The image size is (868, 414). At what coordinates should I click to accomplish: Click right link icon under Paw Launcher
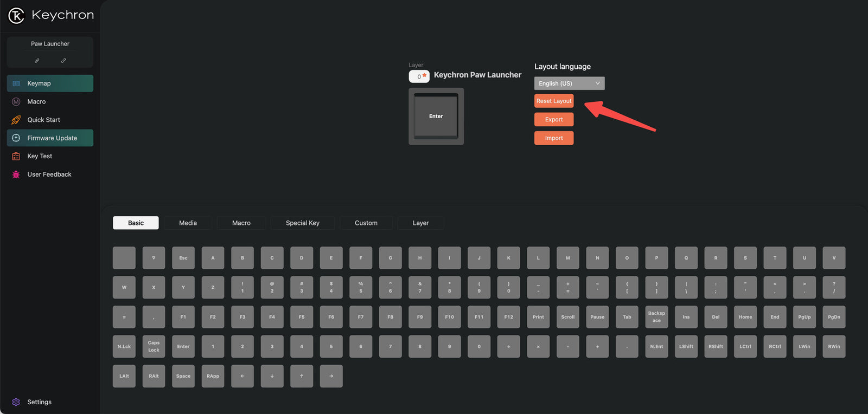pos(63,61)
